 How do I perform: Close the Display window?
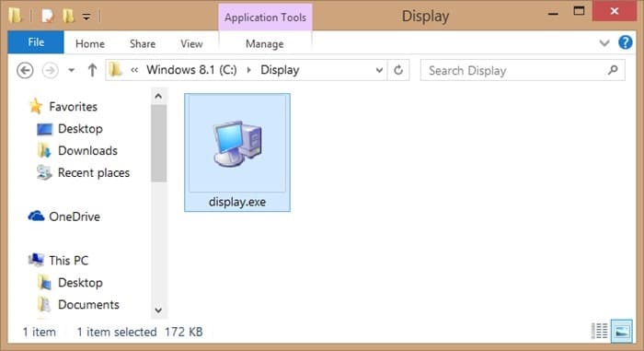[x=614, y=12]
